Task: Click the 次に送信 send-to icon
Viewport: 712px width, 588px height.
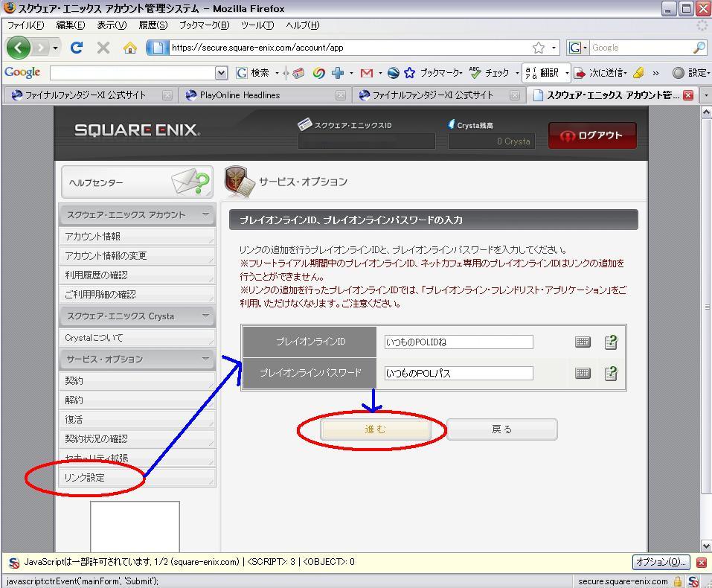Action: click(x=600, y=73)
